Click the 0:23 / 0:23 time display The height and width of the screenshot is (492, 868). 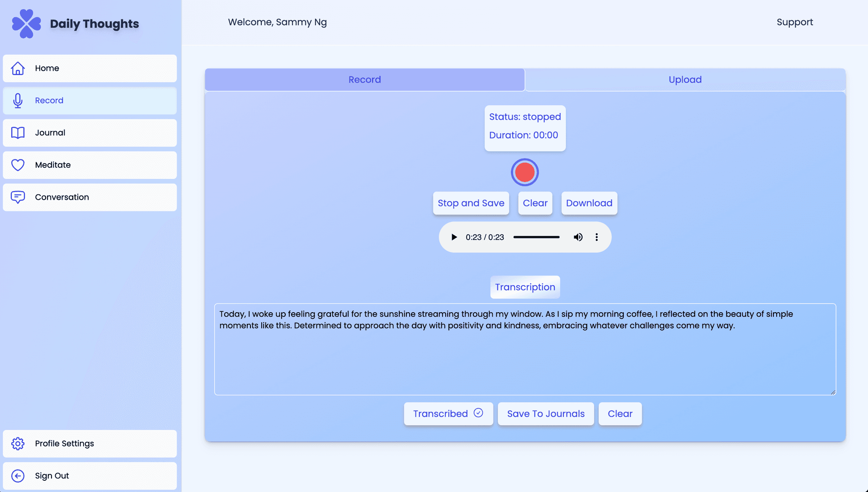click(x=485, y=237)
